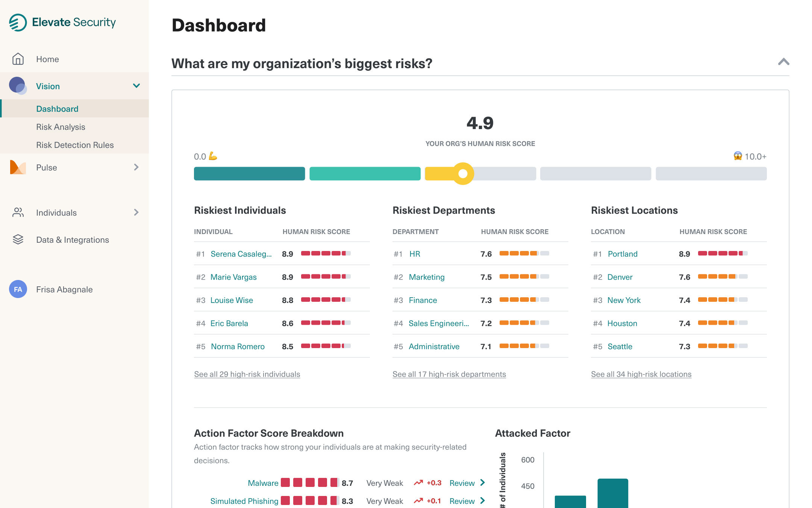The image size is (812, 508).
Task: Open See all 29 high-risk individuals
Action: (x=247, y=374)
